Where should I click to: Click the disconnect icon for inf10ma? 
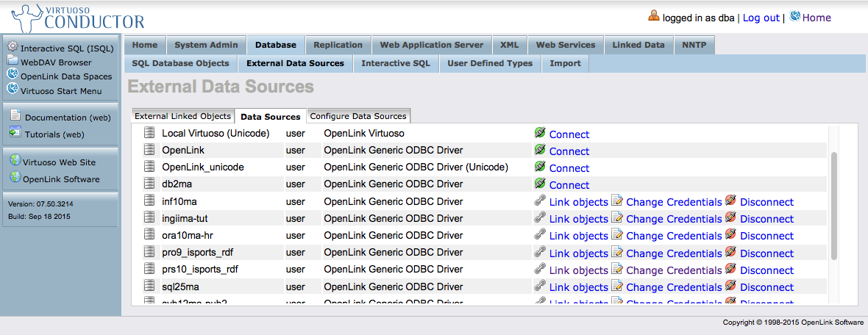click(x=730, y=201)
